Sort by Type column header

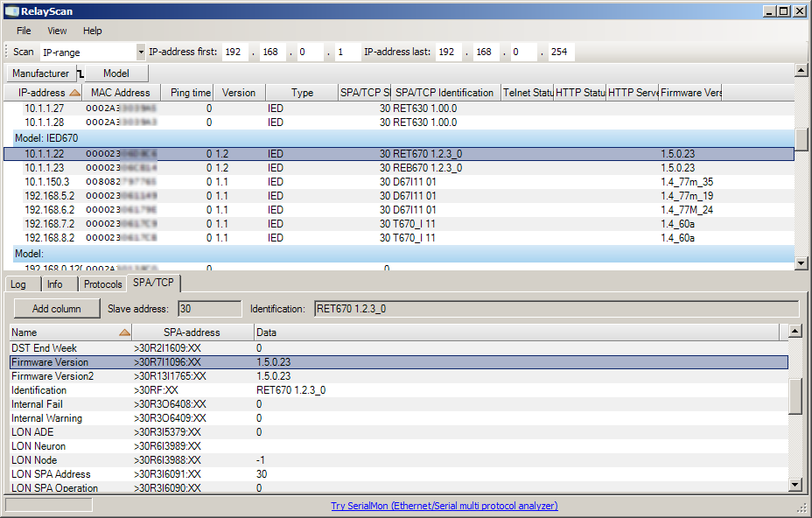[x=302, y=93]
